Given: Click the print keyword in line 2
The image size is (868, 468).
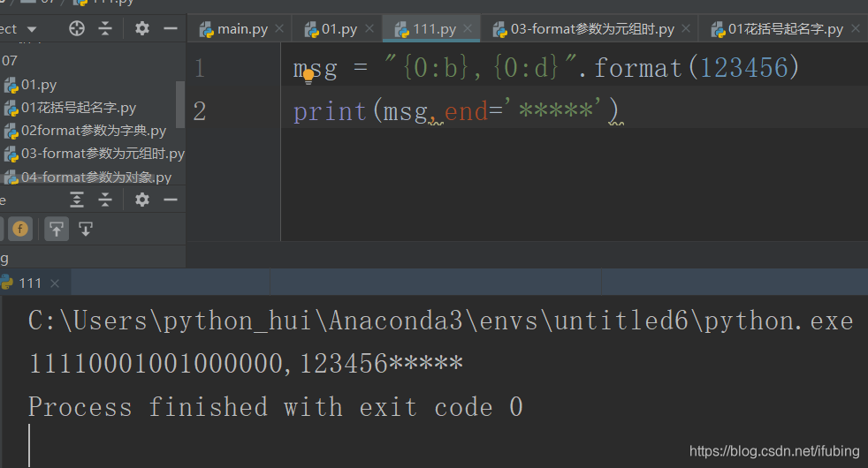Looking at the screenshot, I should 330,111.
